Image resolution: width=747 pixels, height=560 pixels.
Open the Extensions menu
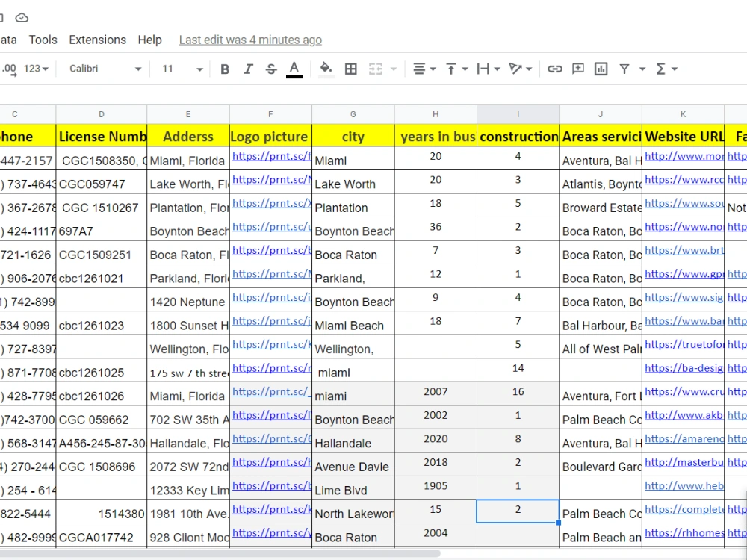click(x=98, y=40)
